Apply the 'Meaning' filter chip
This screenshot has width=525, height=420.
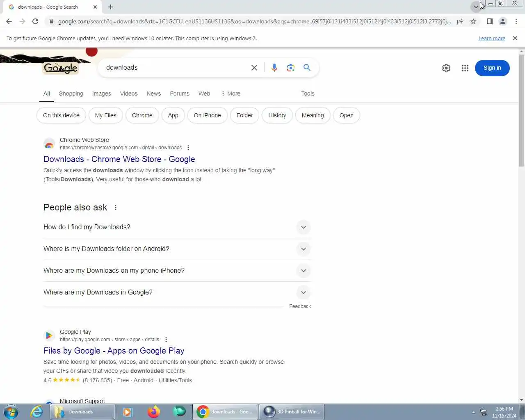313,115
